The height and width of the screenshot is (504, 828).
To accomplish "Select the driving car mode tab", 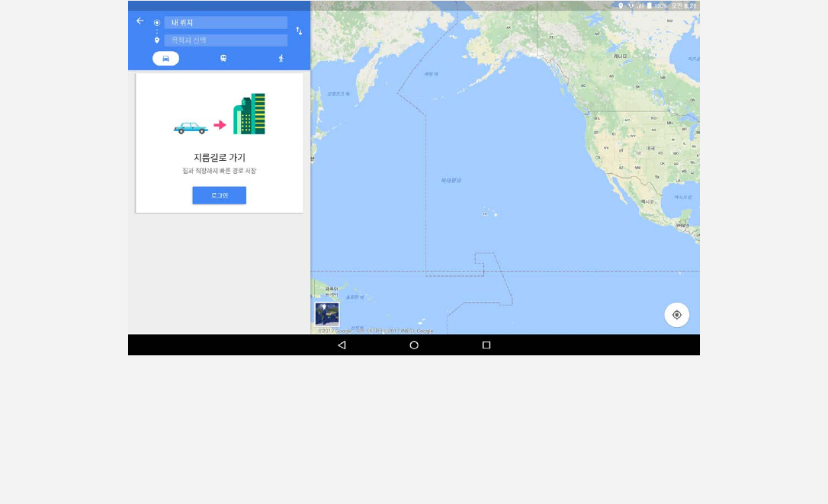I will click(165, 59).
